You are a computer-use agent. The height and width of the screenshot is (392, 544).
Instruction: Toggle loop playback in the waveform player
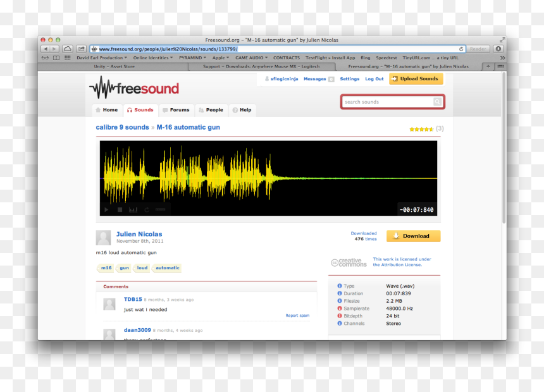pyautogui.click(x=147, y=209)
